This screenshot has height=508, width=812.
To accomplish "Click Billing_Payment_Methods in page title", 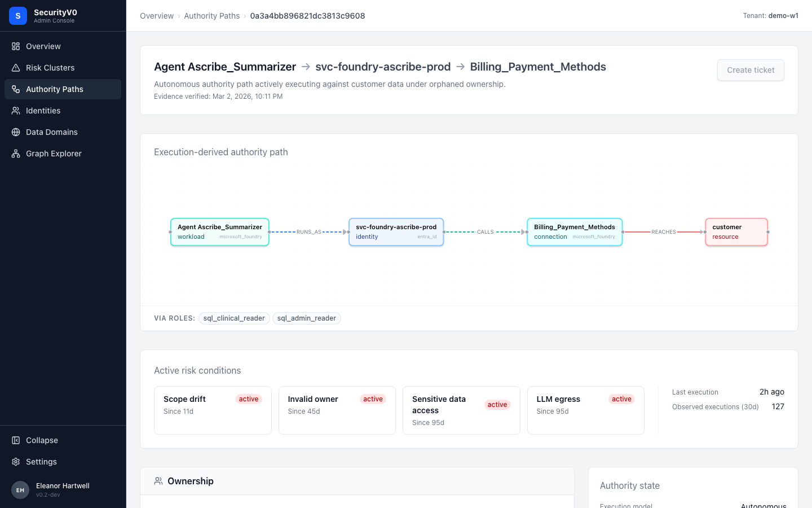I will click(538, 67).
